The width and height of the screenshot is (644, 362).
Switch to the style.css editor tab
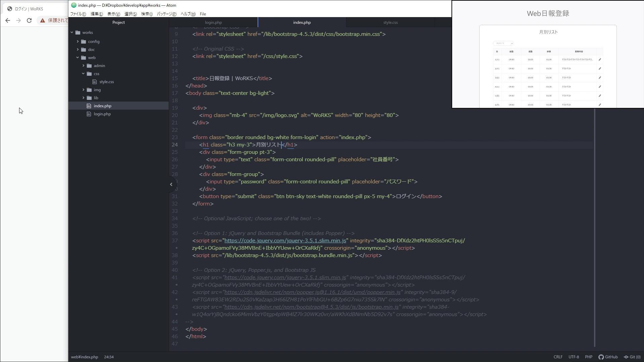click(390, 22)
